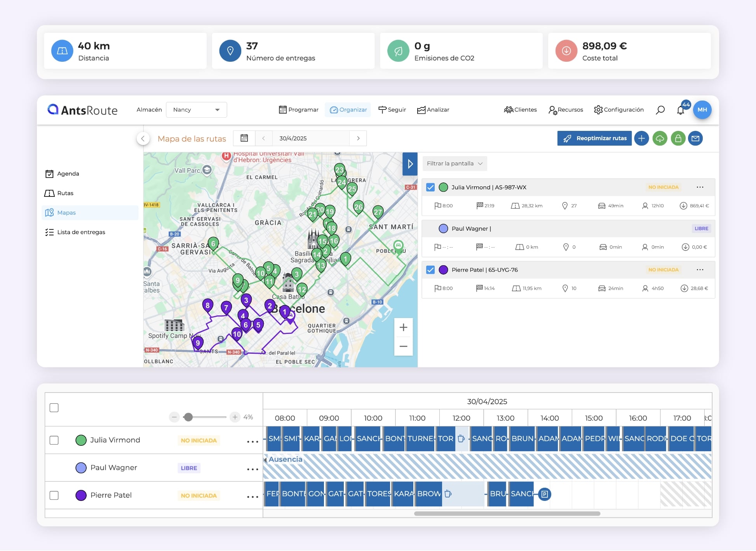Open the Analizar analytics view
The image size is (756, 551).
click(422, 110)
